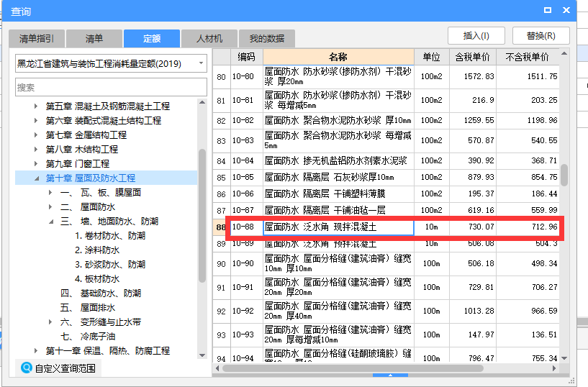Viewport: 588px width, 387px height.
Task: Collapse 三、墙、地面防水、防潮 subnode arrow
Action: (x=50, y=222)
